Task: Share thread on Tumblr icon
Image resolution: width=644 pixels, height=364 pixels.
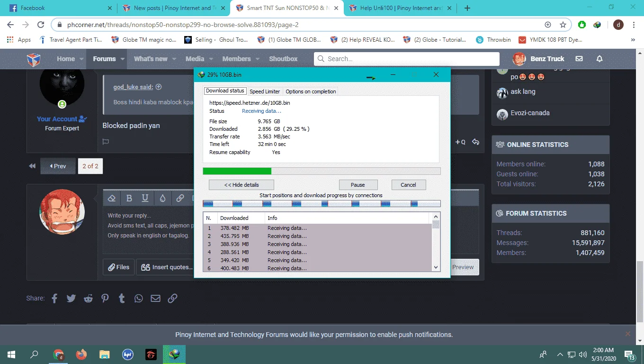Action: [122, 298]
